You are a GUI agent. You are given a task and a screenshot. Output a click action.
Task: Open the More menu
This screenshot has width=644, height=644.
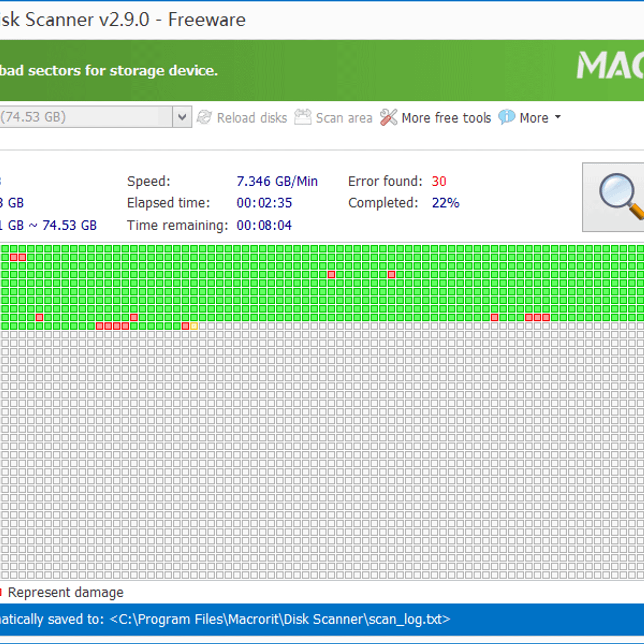click(533, 118)
